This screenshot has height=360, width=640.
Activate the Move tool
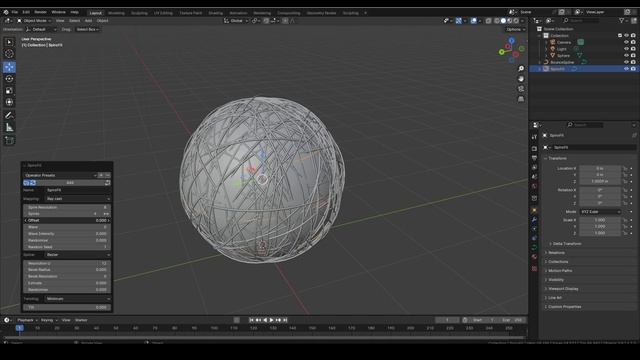click(x=9, y=67)
